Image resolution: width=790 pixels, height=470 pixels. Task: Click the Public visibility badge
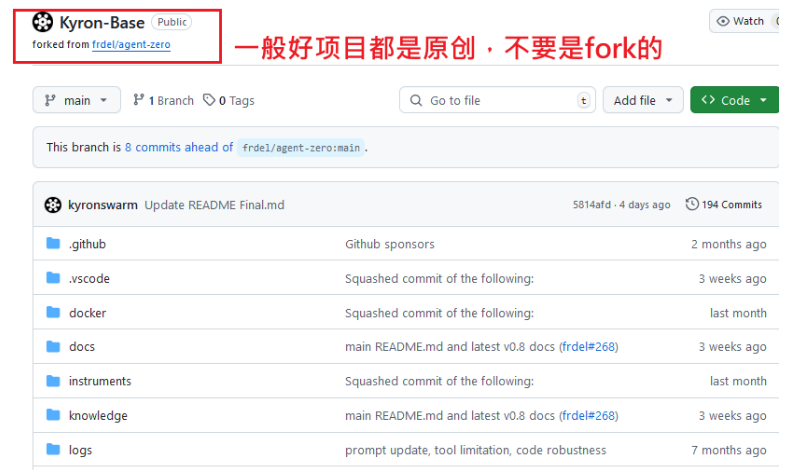[x=172, y=22]
